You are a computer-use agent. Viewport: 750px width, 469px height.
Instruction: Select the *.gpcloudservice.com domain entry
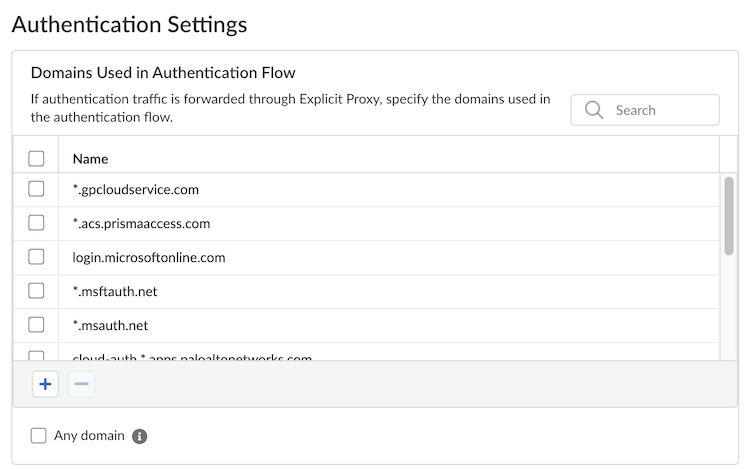pos(136,189)
